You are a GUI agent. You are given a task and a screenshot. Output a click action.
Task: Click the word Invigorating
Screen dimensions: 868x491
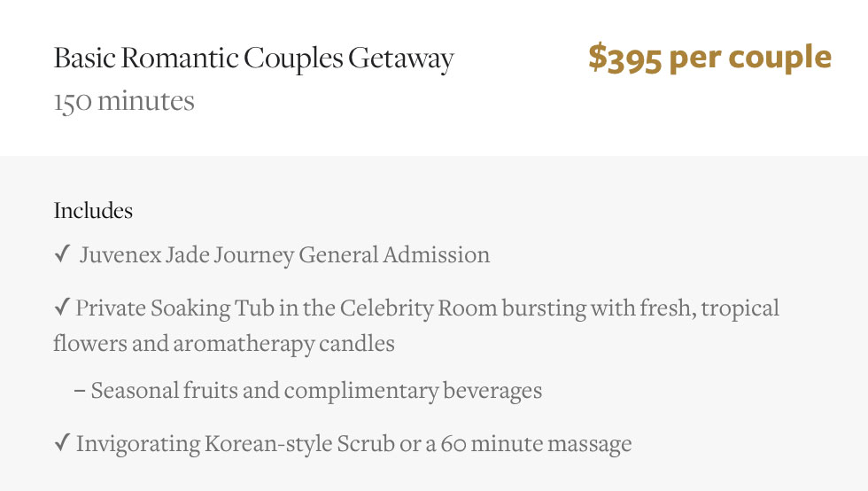click(x=138, y=444)
